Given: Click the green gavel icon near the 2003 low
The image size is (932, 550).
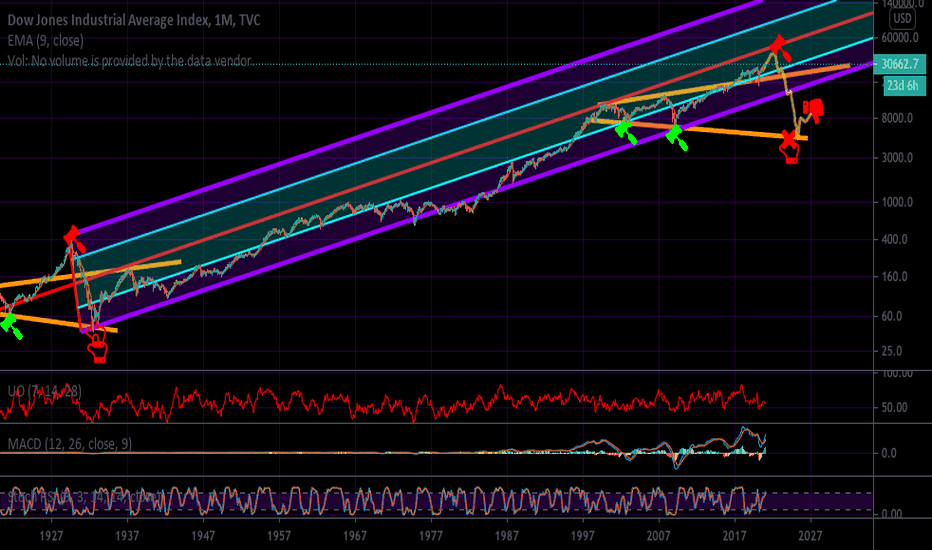Looking at the screenshot, I should [626, 132].
